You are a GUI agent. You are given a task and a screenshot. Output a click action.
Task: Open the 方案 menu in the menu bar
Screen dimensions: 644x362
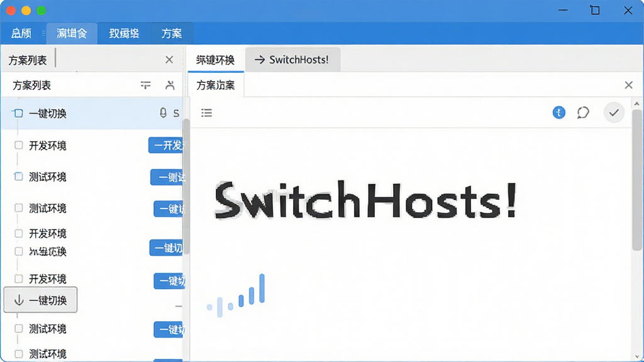172,33
